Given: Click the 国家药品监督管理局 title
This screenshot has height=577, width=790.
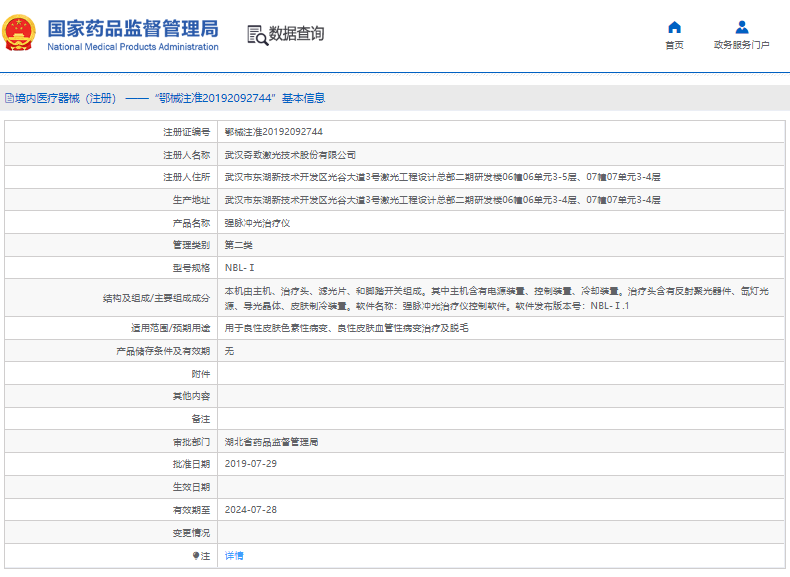Looking at the screenshot, I should pos(133,29).
